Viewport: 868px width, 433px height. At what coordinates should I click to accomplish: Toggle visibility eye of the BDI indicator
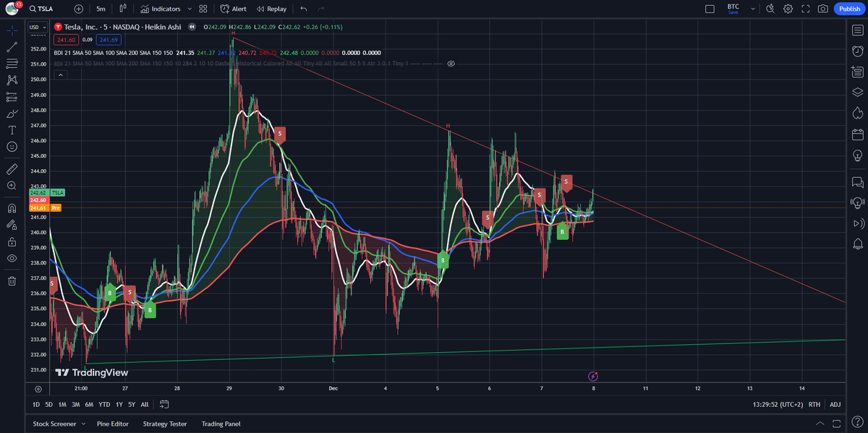pos(451,64)
